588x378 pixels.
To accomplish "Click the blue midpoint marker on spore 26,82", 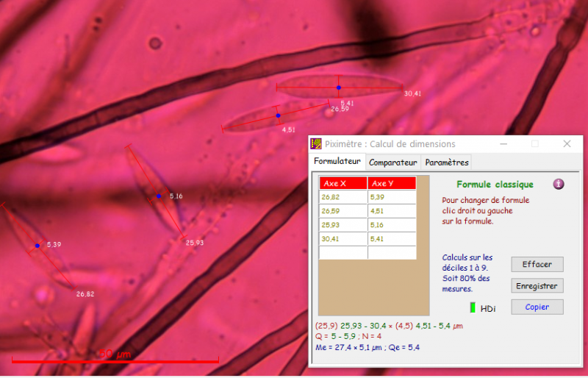I will click(x=37, y=246).
